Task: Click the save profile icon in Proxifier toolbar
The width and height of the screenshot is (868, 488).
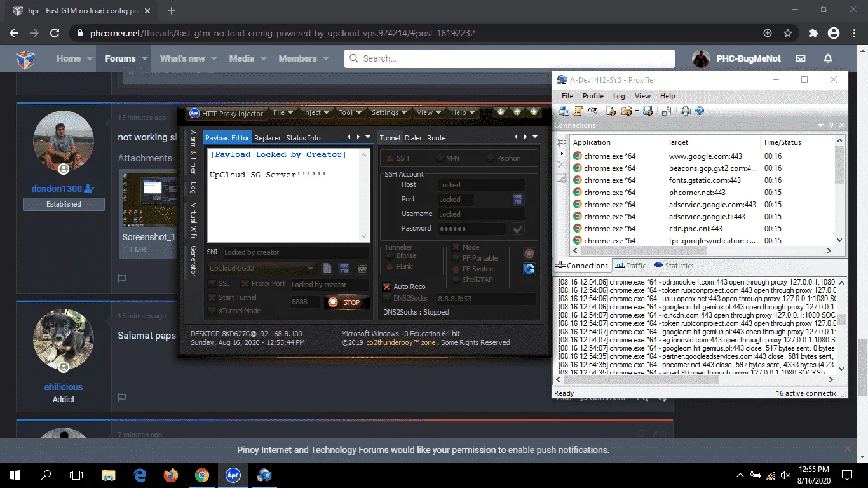Action: point(648,111)
